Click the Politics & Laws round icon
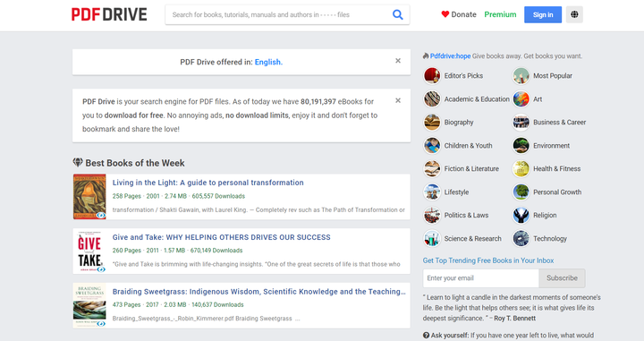644x341 pixels. click(432, 216)
